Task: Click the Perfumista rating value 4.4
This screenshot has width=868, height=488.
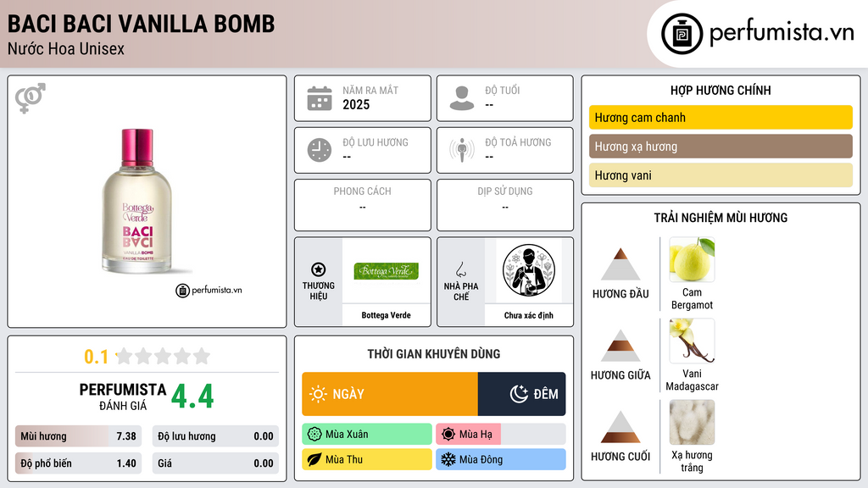Action: (x=192, y=396)
